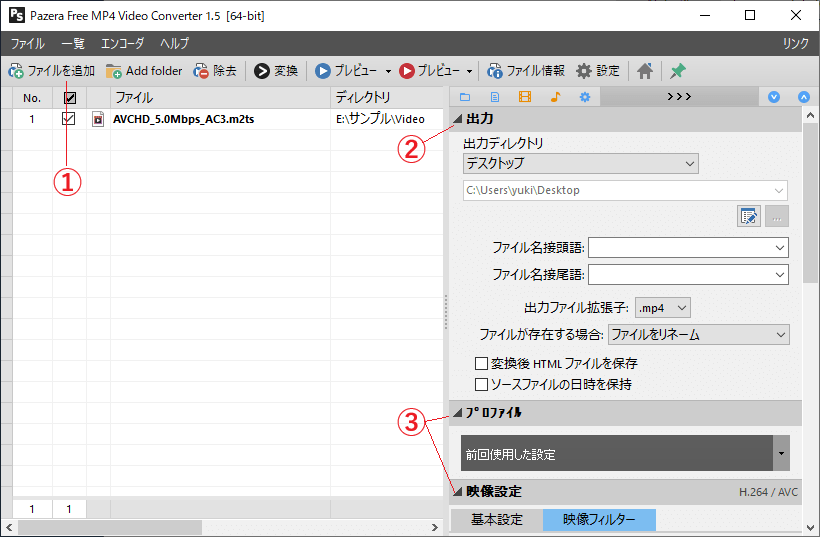The image size is (820, 537).
Task: Click the >>> panel button
Action: point(679,97)
